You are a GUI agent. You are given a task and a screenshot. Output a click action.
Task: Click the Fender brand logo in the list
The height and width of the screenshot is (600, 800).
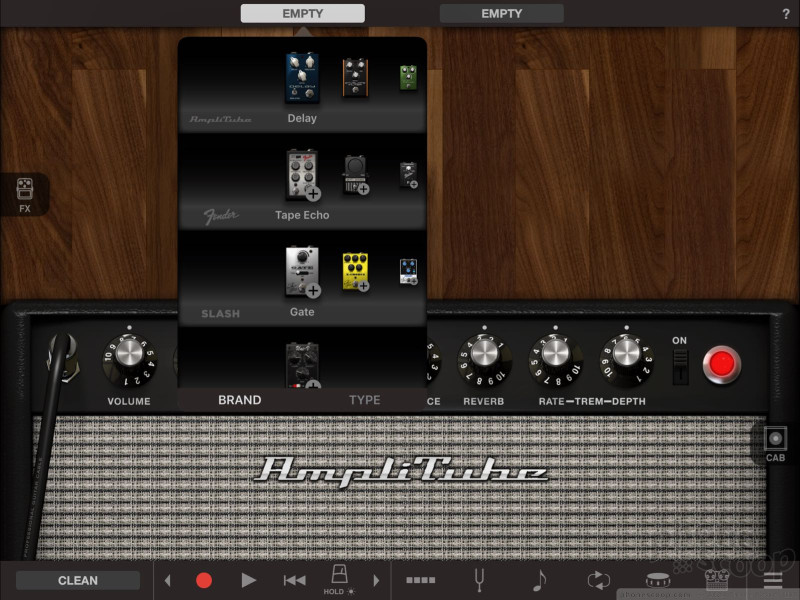[221, 216]
